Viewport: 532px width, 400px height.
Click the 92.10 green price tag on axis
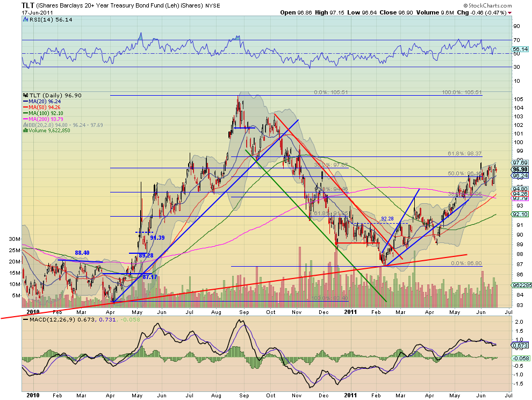(520, 215)
